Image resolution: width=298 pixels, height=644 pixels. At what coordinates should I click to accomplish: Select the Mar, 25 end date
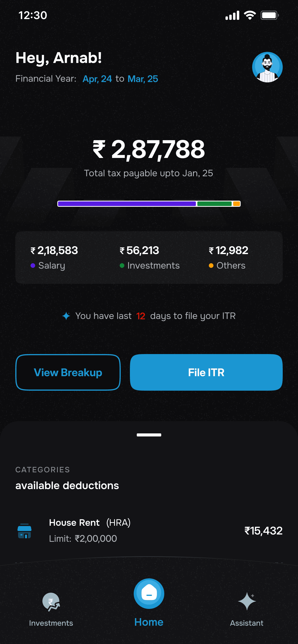pyautogui.click(x=143, y=79)
